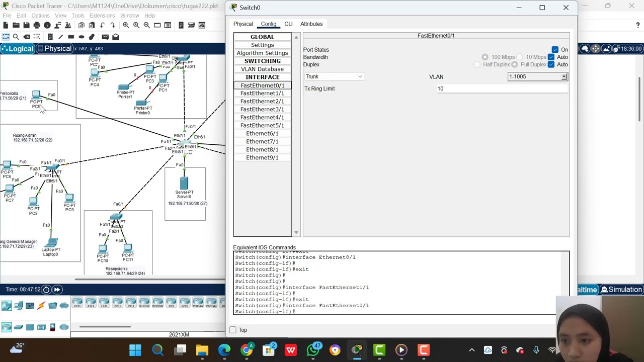
Task: Click the Open file folder icon
Action: (x=16, y=25)
